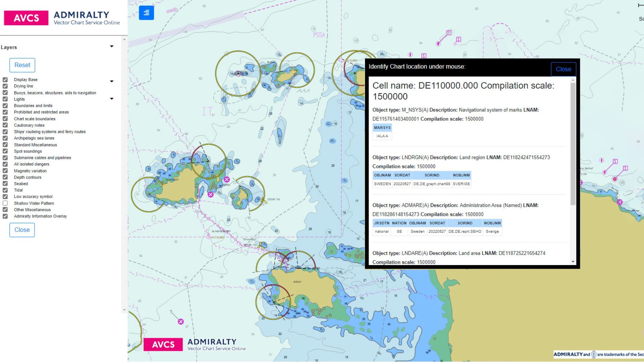Click the AVCS logo in the sidebar header
Screen dimensions: 644x362
[26, 18]
